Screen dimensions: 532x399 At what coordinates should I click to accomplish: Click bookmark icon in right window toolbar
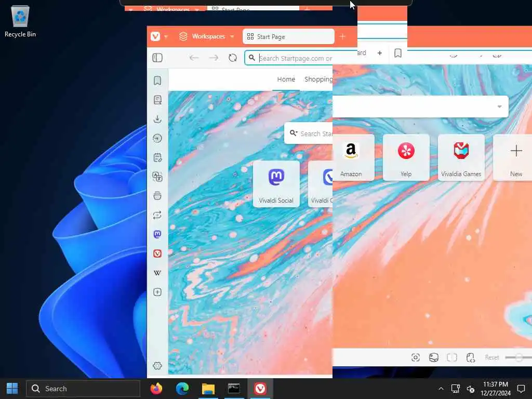(398, 53)
